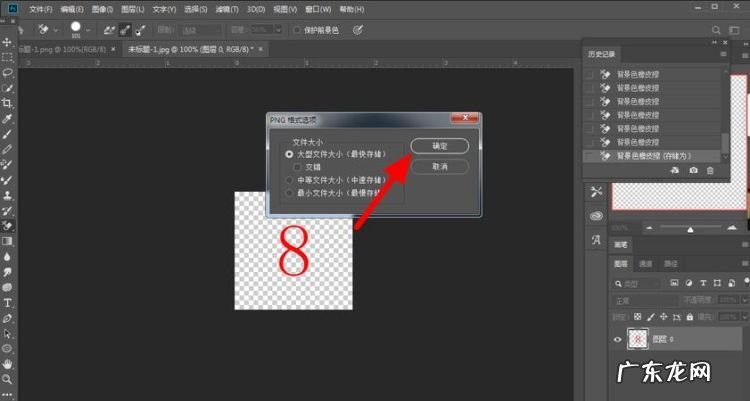Select the Eyedropper tool
750x401 pixels.
coord(8,118)
